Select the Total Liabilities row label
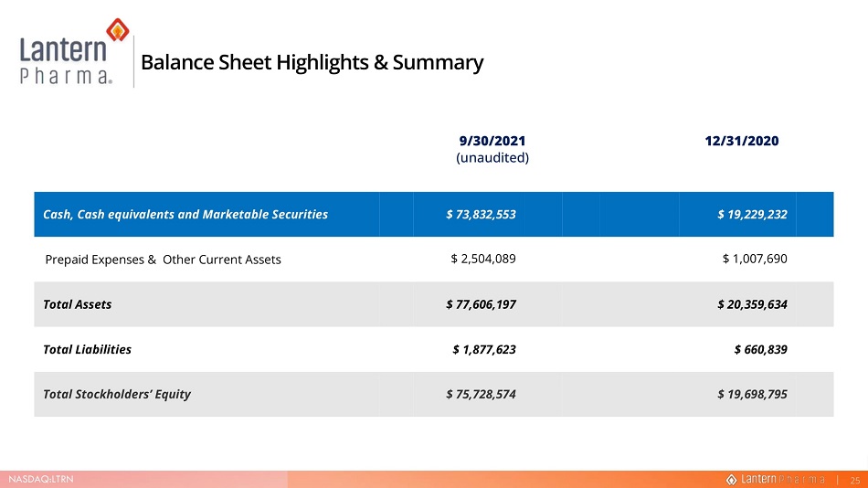Image resolution: width=868 pixels, height=488 pixels. click(x=87, y=349)
